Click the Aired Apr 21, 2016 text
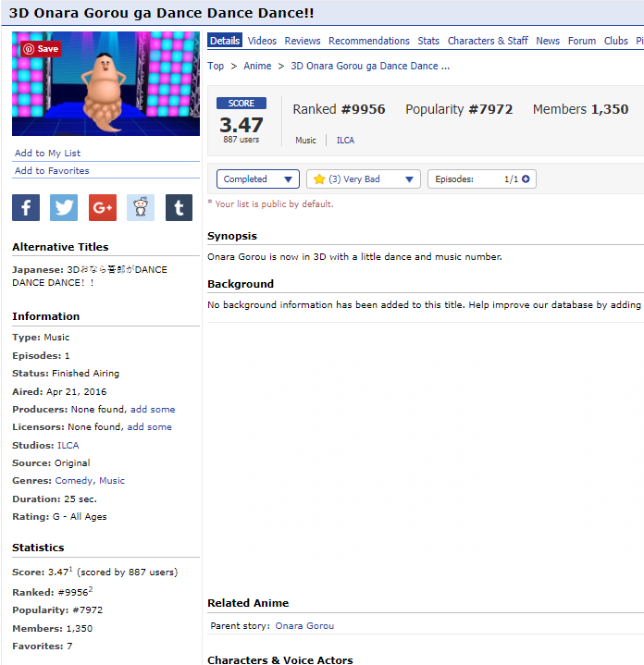The height and width of the screenshot is (665, 644). click(59, 391)
